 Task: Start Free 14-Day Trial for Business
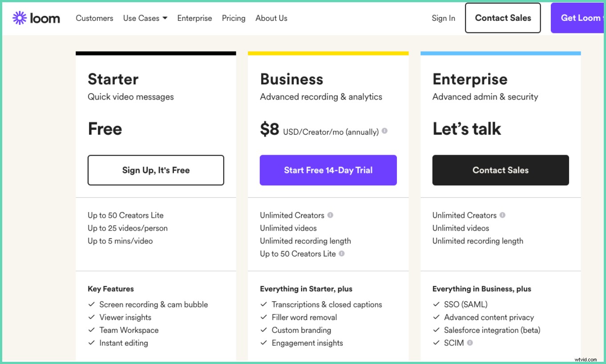(x=328, y=170)
